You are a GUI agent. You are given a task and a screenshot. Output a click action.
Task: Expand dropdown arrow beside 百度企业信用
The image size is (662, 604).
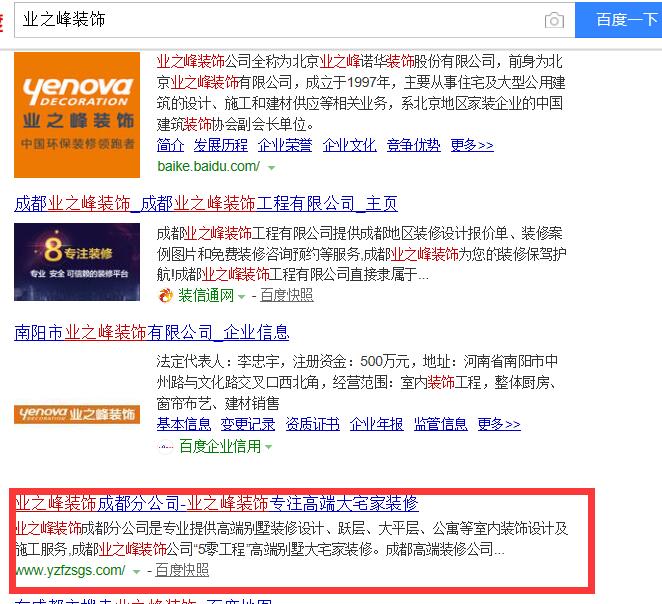(268, 447)
